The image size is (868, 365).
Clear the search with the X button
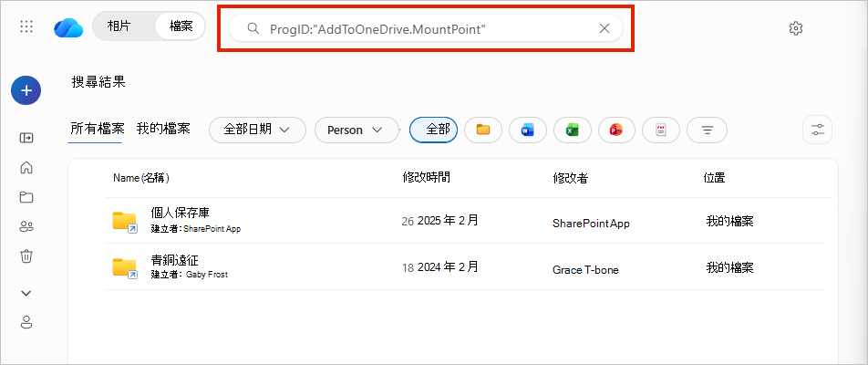pyautogui.click(x=604, y=28)
